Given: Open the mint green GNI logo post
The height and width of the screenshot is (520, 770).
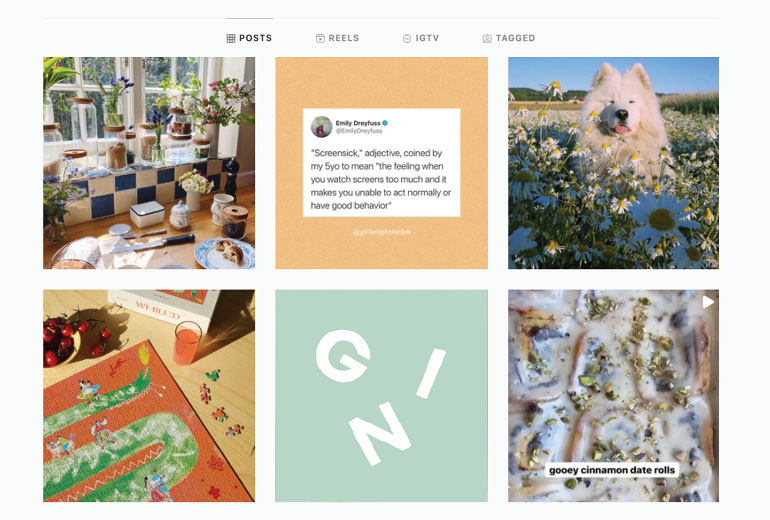Looking at the screenshot, I should [x=382, y=396].
